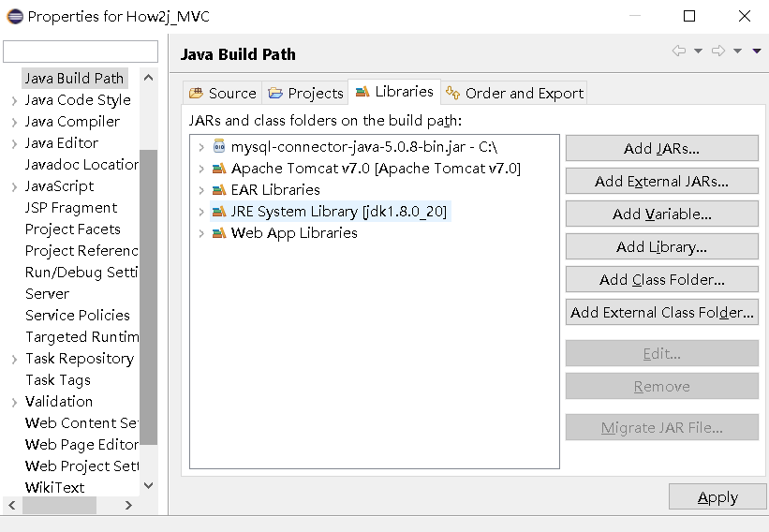This screenshot has height=532, width=769.
Task: Open the back history dropdown arrow
Action: pyautogui.click(x=698, y=51)
